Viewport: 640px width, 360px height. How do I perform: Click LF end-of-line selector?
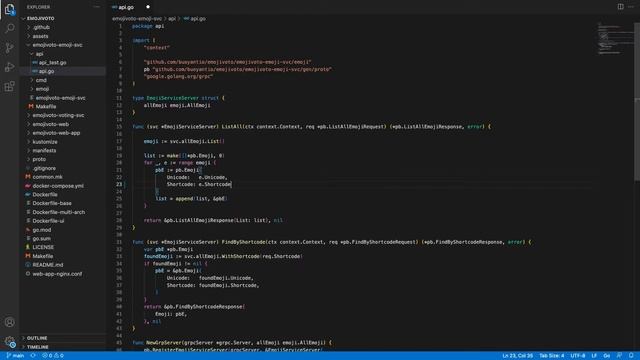click(594, 356)
